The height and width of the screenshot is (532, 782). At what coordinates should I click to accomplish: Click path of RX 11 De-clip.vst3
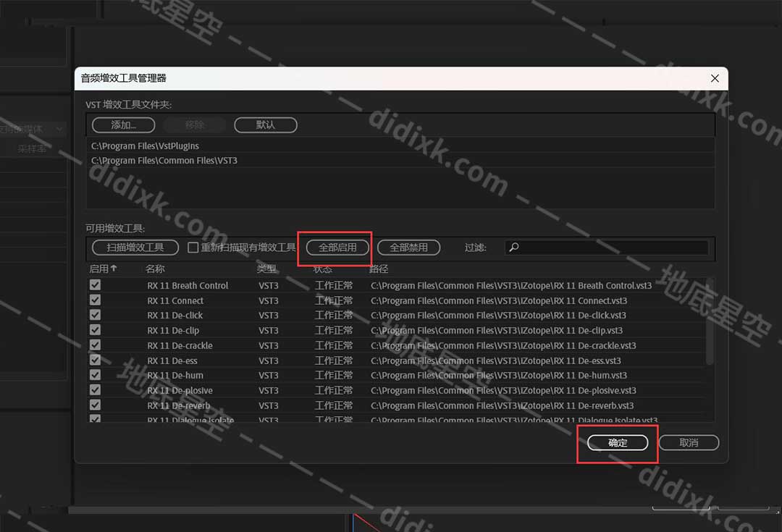pyautogui.click(x=497, y=330)
